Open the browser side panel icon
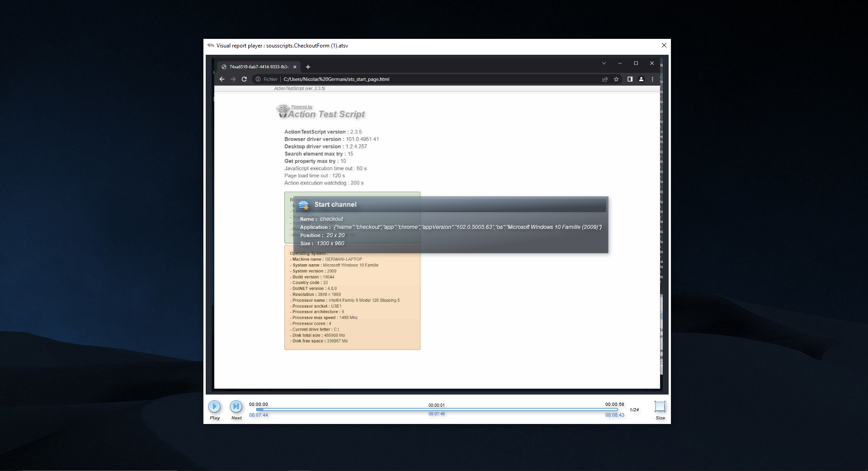 [630, 79]
